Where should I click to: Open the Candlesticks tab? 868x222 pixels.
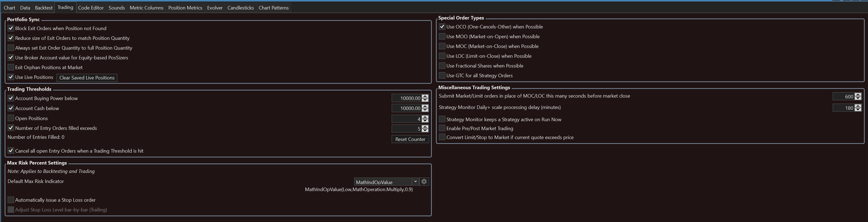click(x=241, y=8)
